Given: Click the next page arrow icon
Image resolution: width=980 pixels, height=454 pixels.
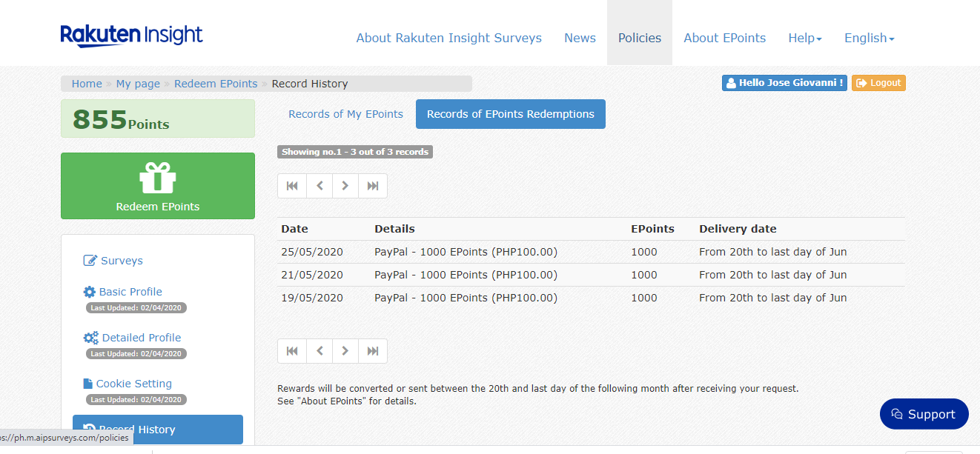Looking at the screenshot, I should tap(345, 185).
